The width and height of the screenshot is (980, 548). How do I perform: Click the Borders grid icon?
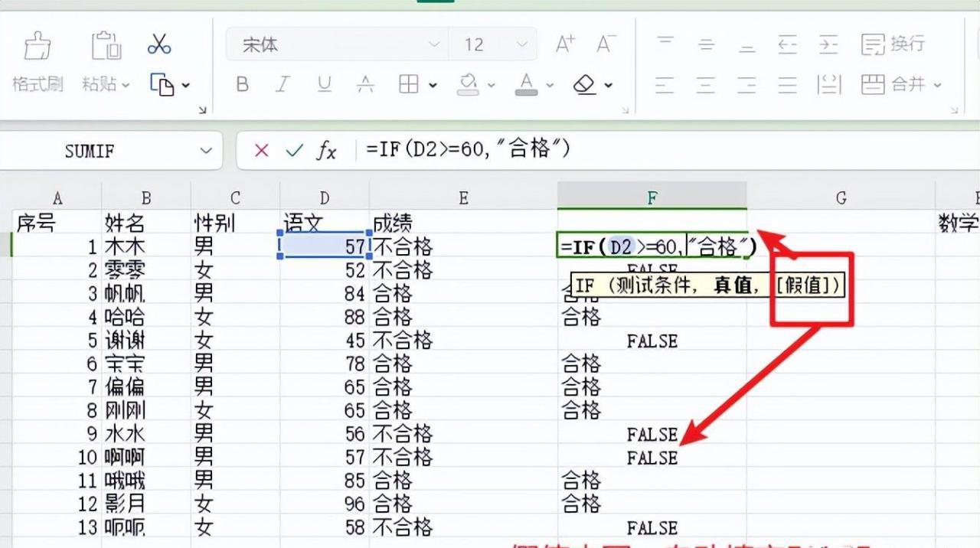[x=409, y=84]
